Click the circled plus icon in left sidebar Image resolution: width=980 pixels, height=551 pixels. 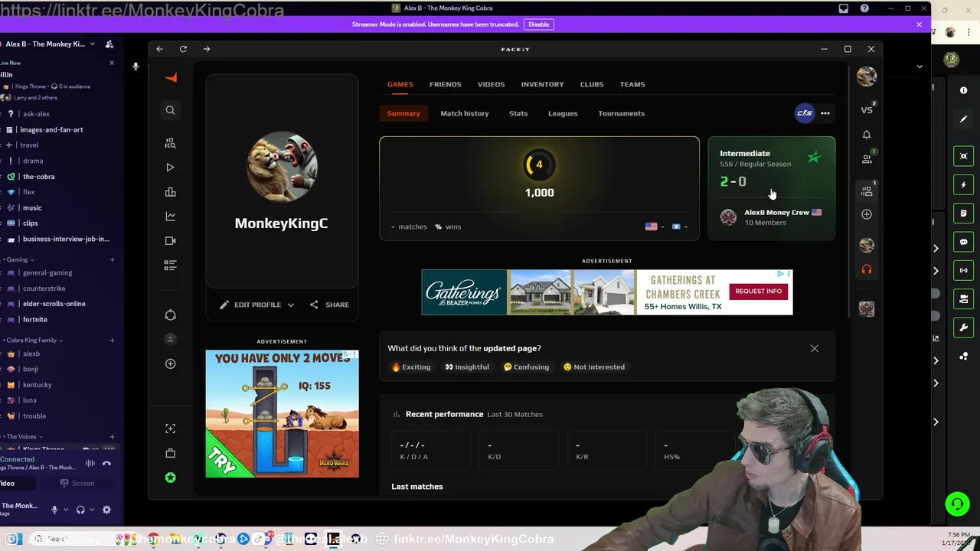coord(170,364)
